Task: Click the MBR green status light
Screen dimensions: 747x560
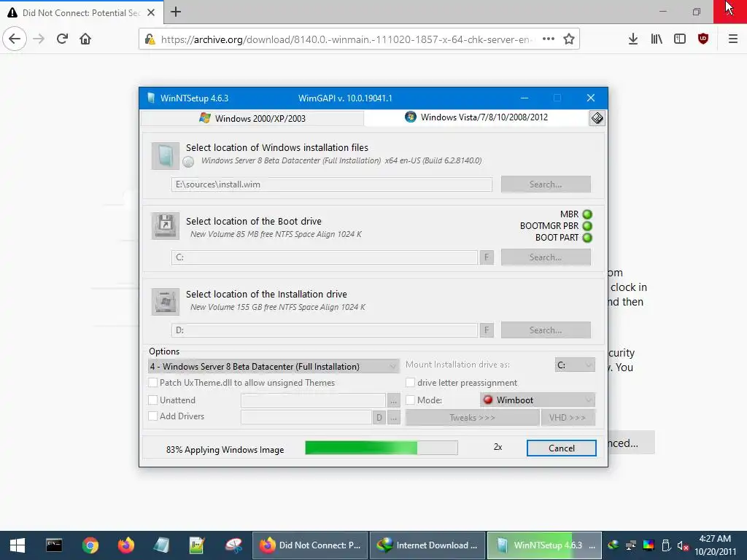Action: pyautogui.click(x=587, y=214)
